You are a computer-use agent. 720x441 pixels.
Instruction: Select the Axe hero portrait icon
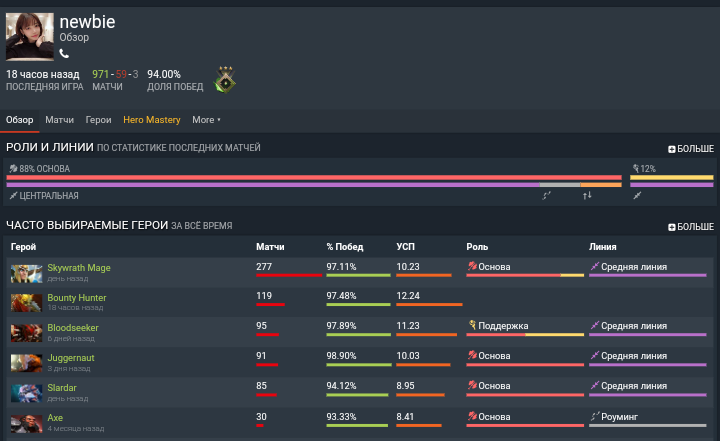click(26, 422)
